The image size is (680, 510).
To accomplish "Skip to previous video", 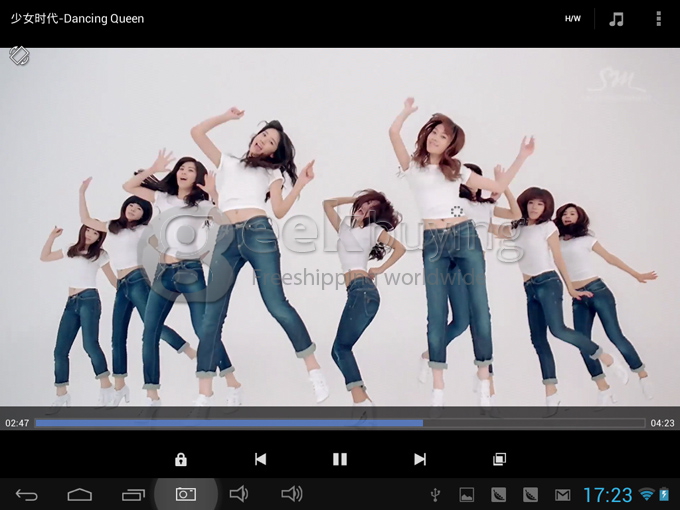I will pos(260,459).
